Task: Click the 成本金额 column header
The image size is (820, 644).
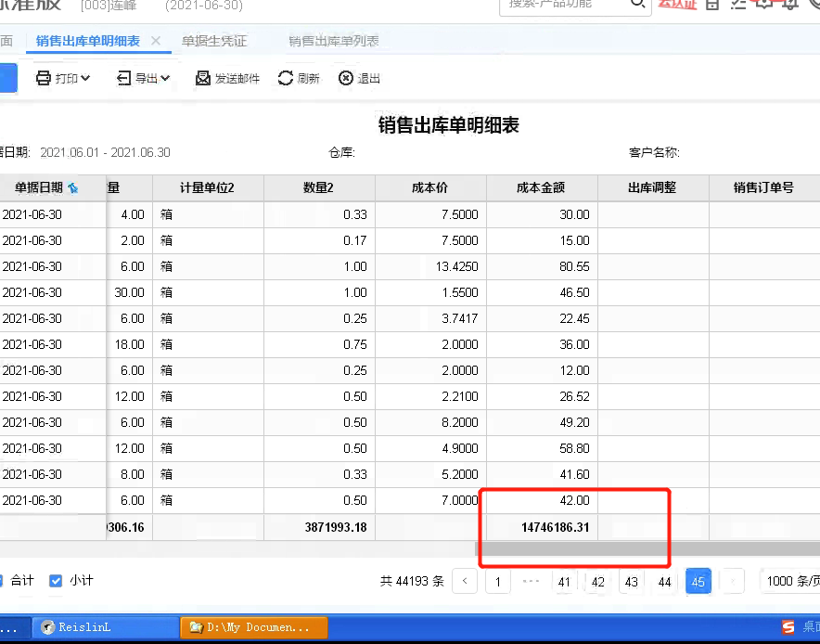Action: [543, 187]
